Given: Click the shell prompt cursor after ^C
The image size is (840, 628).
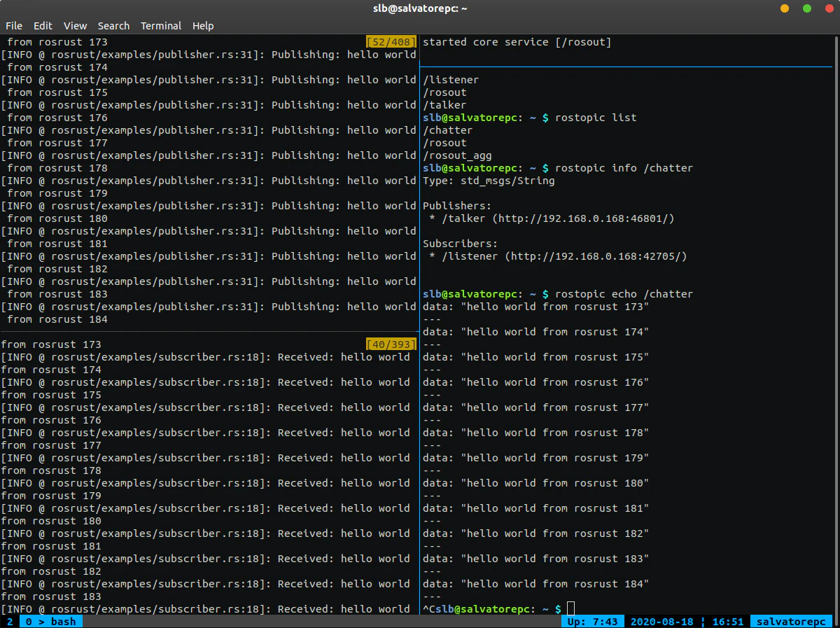Looking at the screenshot, I should [570, 609].
